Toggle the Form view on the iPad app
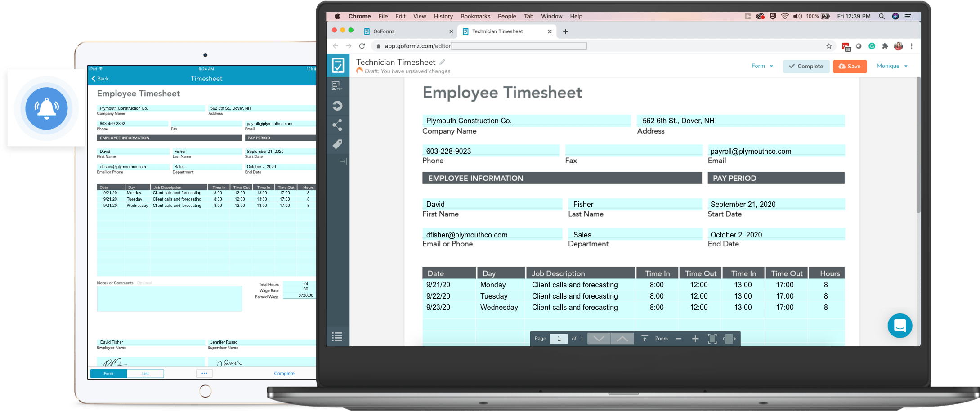 [108, 373]
